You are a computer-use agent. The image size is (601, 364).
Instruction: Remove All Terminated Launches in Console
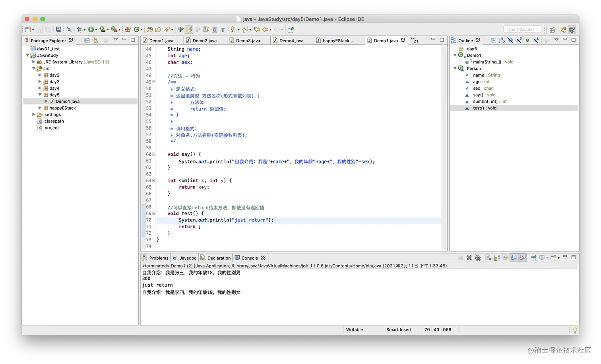(x=478, y=258)
